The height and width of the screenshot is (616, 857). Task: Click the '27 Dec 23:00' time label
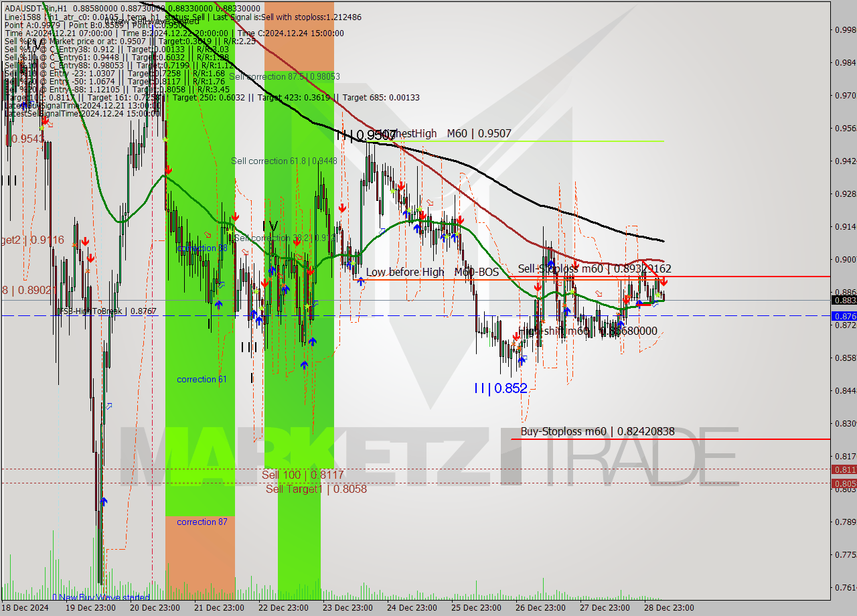click(605, 608)
